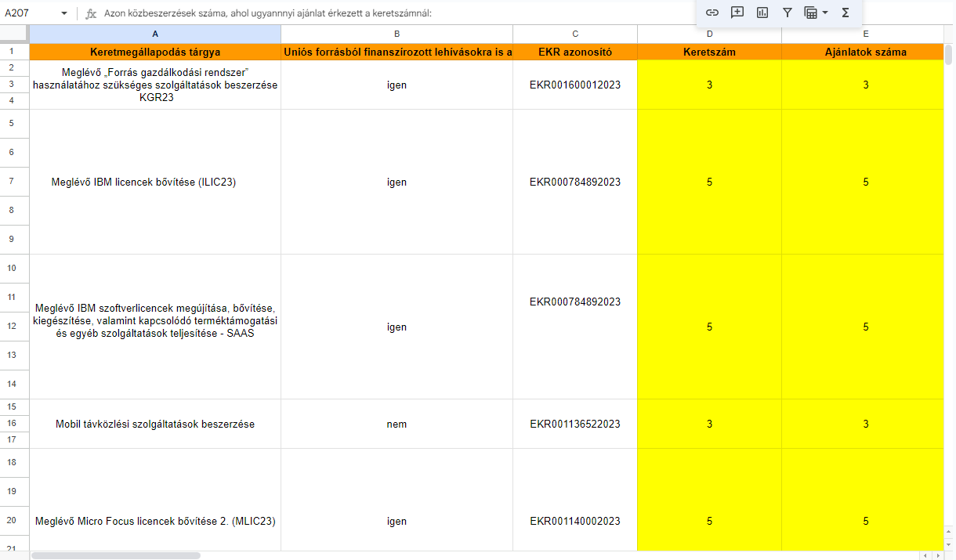The image size is (956, 560).
Task: Open the Name box dropdown arrow
Action: (63, 13)
